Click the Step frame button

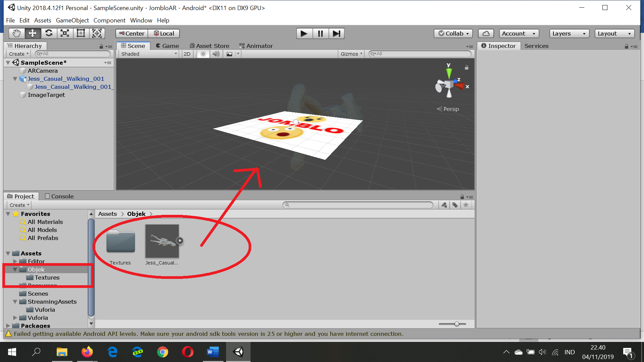[336, 34]
